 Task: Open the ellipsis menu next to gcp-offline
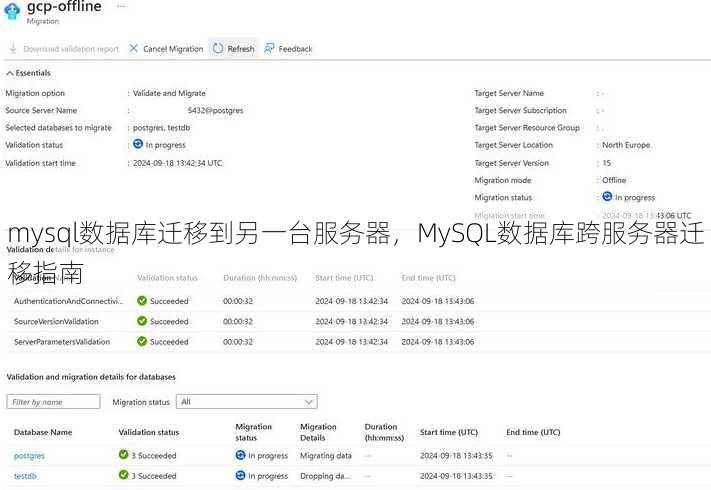pos(121,6)
